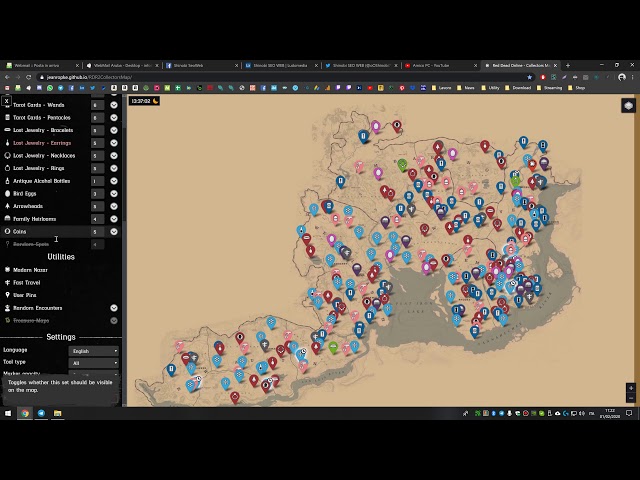Toggle Coins category visibility on the map
Screen dimensions: 640x480
tap(20, 231)
